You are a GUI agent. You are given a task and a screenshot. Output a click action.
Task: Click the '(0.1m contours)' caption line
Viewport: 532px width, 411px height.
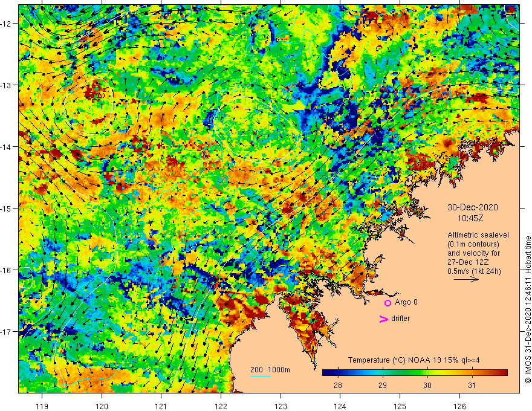[473, 244]
